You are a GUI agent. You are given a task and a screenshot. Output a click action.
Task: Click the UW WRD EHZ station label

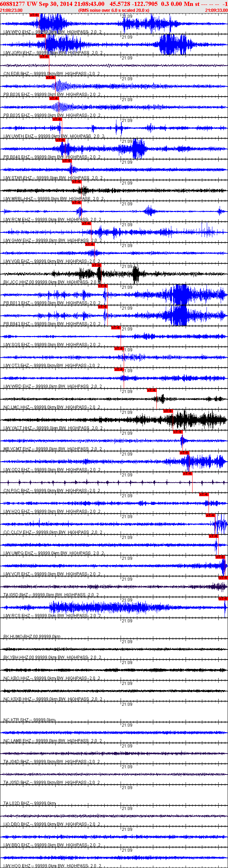53,386
